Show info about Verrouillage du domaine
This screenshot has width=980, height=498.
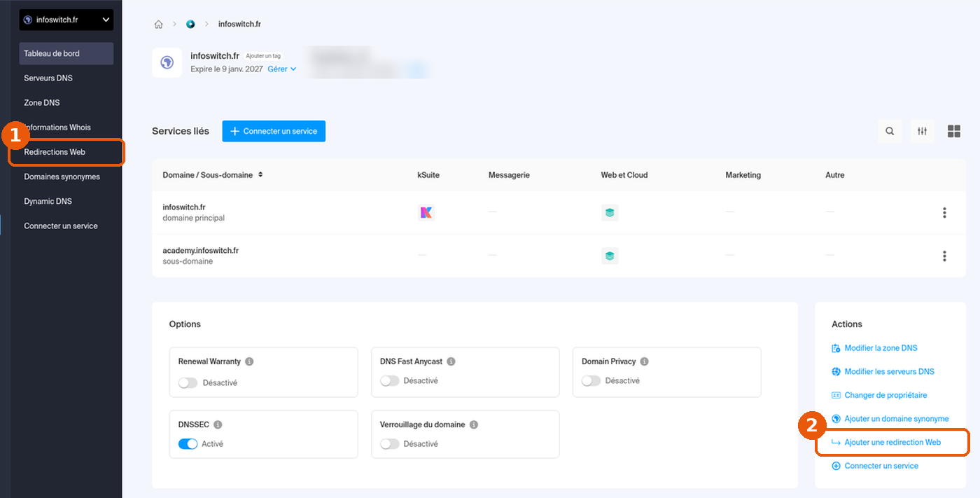474,425
